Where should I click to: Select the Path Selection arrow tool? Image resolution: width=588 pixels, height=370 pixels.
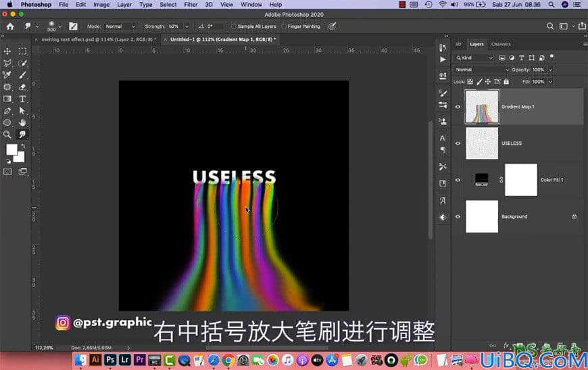click(22, 111)
